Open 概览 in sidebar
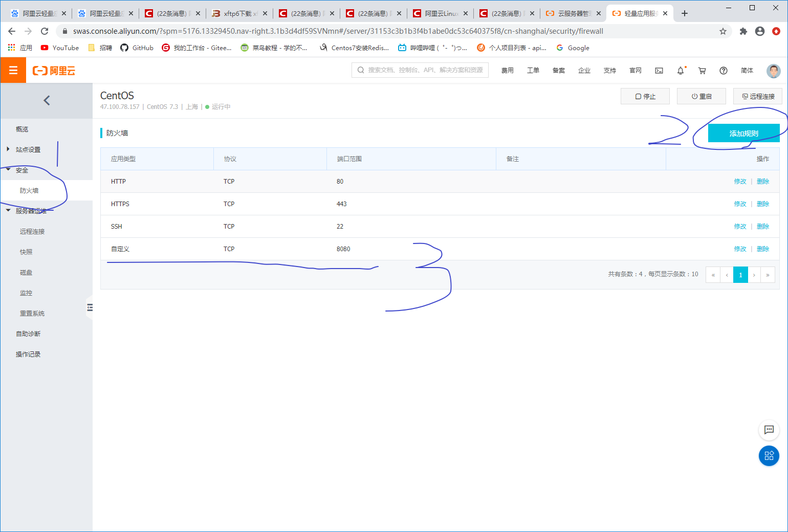Viewport: 788px width, 532px height. coord(22,129)
